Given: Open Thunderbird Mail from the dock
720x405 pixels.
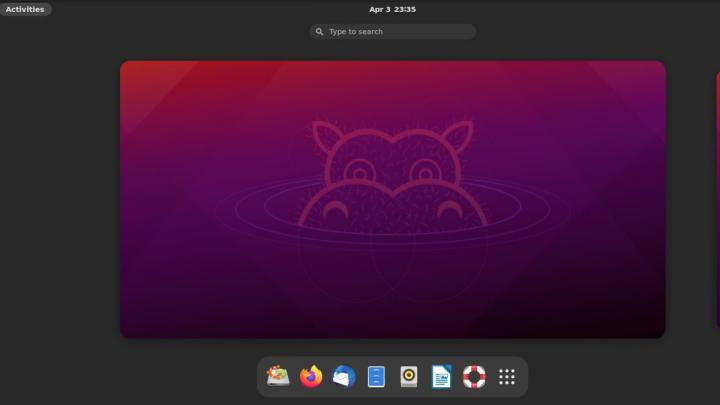Looking at the screenshot, I should click(344, 377).
